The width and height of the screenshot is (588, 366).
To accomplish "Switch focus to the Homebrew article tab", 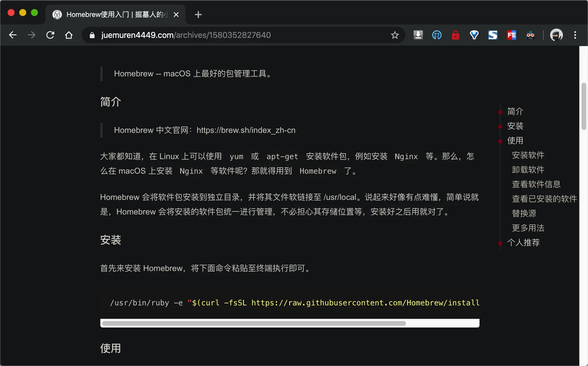I will tap(111, 14).
